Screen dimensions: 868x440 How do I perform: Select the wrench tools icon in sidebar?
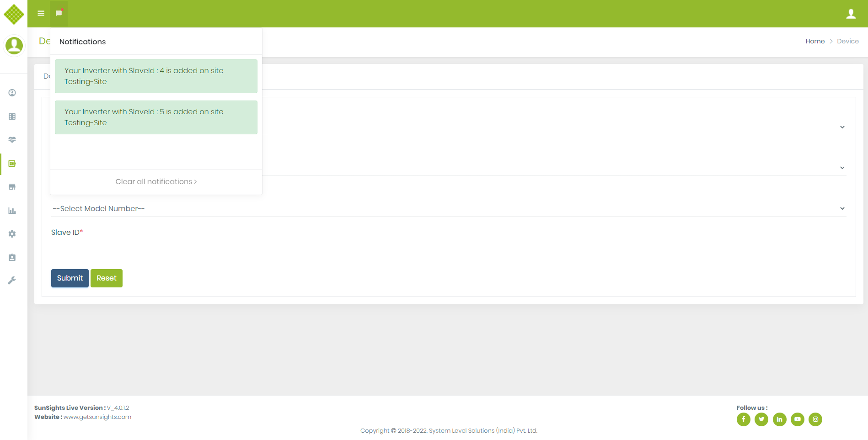11,280
